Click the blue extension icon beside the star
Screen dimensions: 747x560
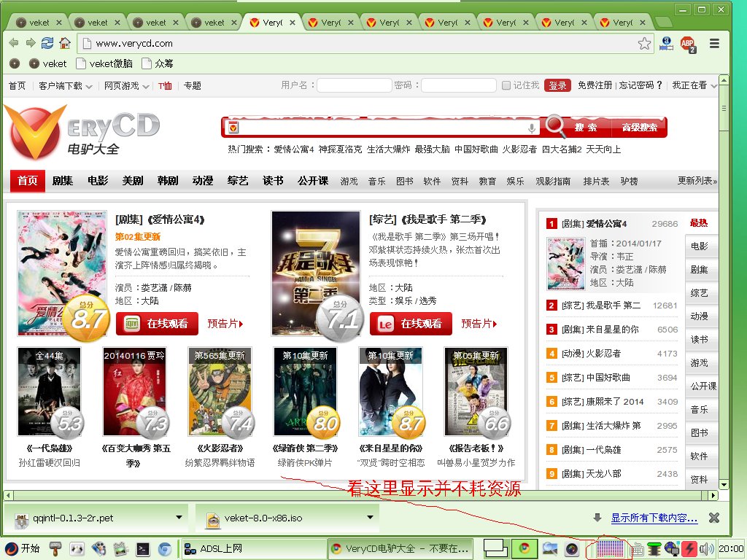[666, 44]
